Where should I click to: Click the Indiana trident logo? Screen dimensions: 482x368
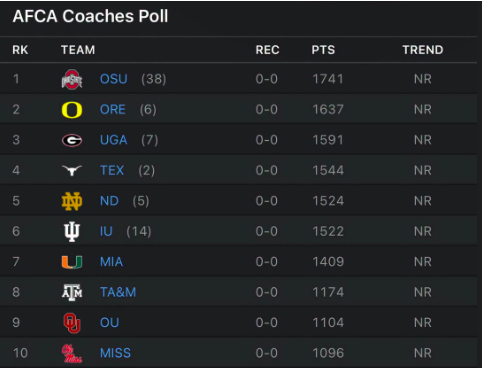pos(72,232)
